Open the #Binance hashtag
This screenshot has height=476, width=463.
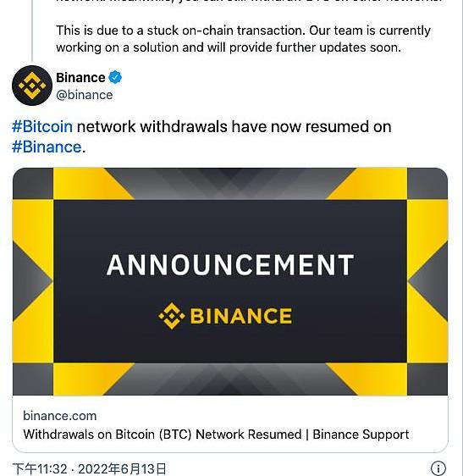[47, 147]
